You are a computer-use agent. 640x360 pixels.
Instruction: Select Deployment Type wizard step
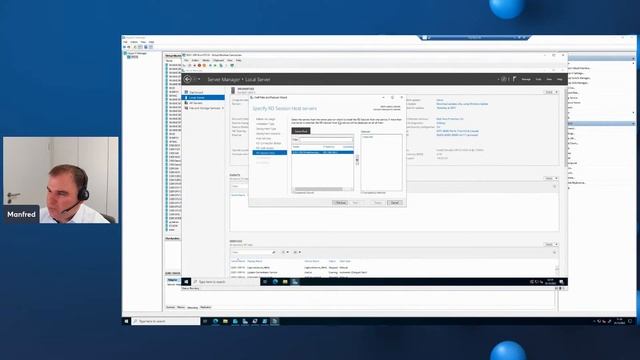(266, 129)
